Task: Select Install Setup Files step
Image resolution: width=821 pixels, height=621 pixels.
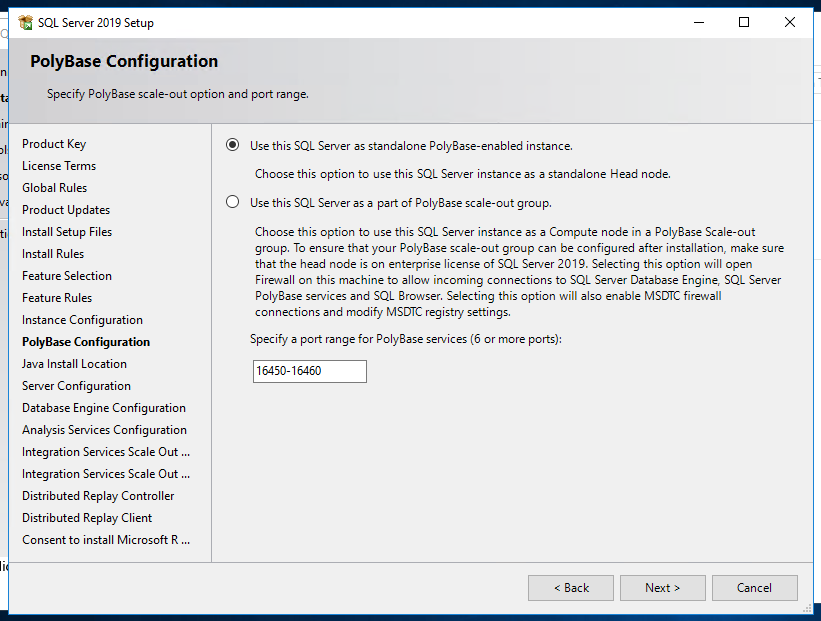Action: tap(67, 232)
